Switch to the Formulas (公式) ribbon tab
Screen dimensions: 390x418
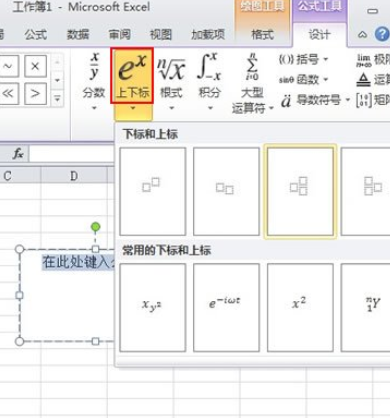click(36, 34)
